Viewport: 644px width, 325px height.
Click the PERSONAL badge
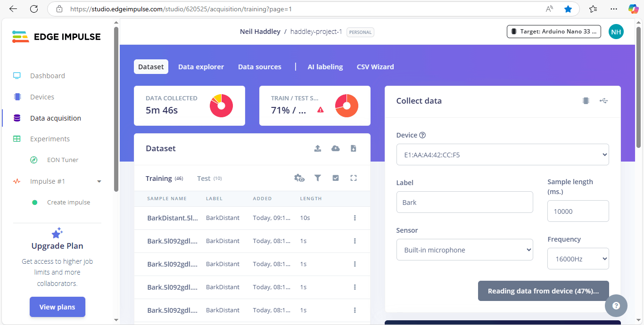tap(360, 32)
